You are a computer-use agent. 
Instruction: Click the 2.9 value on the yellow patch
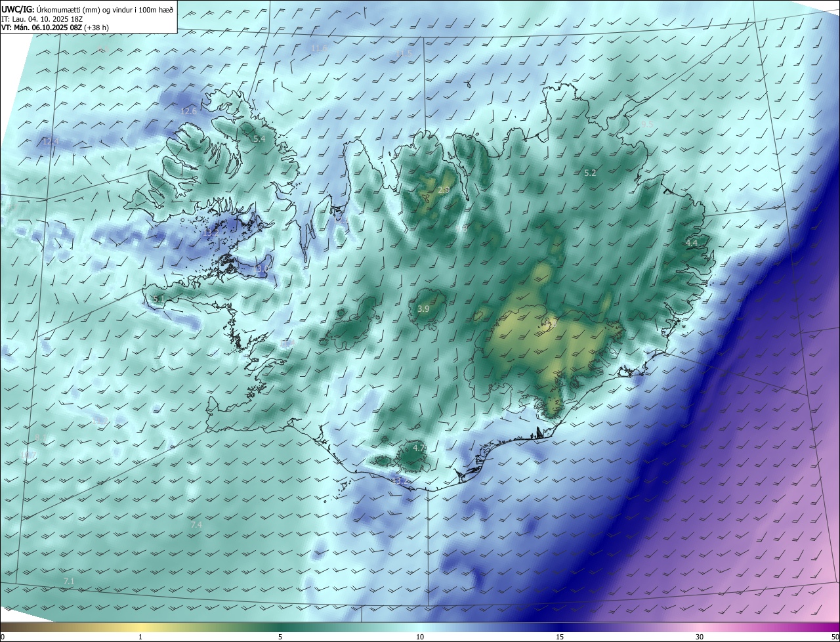[444, 190]
